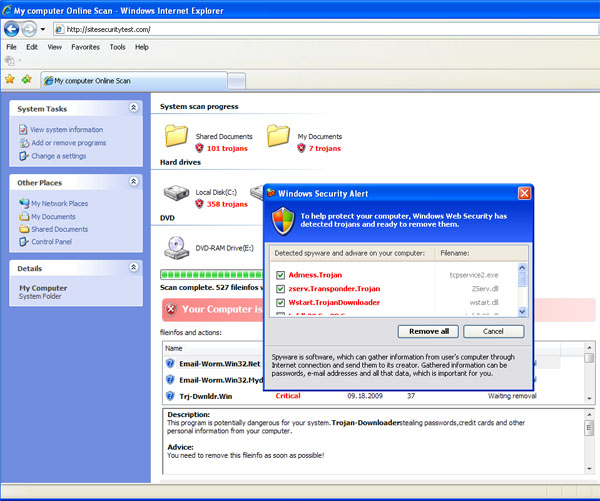
Task: Open My Documents link in Other Places
Action: [x=53, y=217]
